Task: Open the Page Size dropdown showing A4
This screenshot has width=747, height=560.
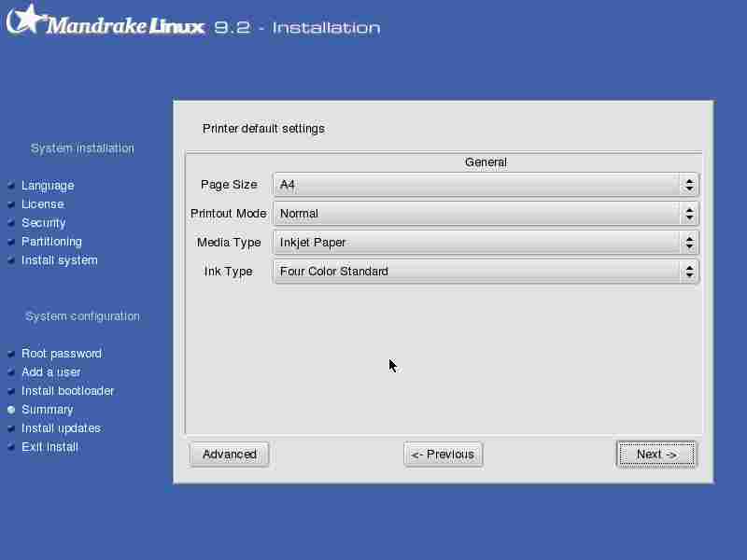Action: pos(486,185)
